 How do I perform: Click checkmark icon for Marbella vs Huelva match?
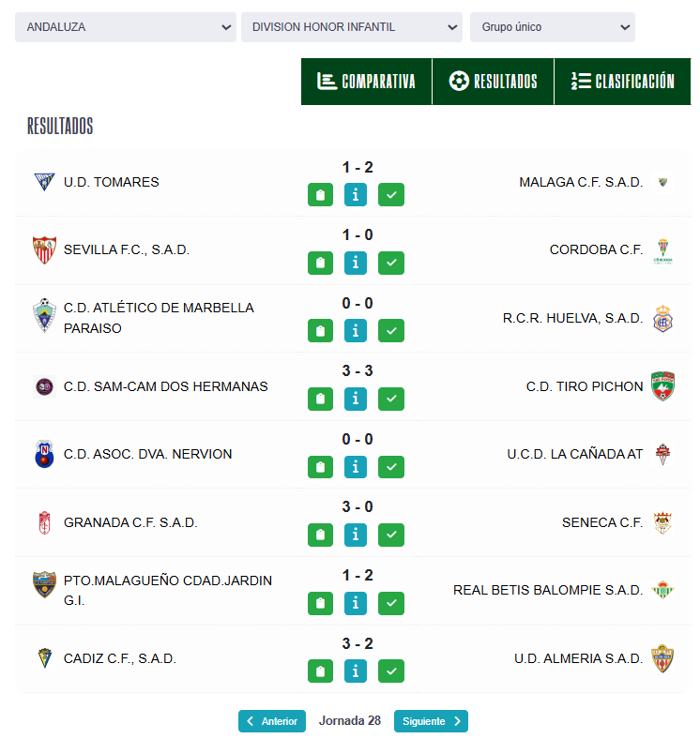391,331
